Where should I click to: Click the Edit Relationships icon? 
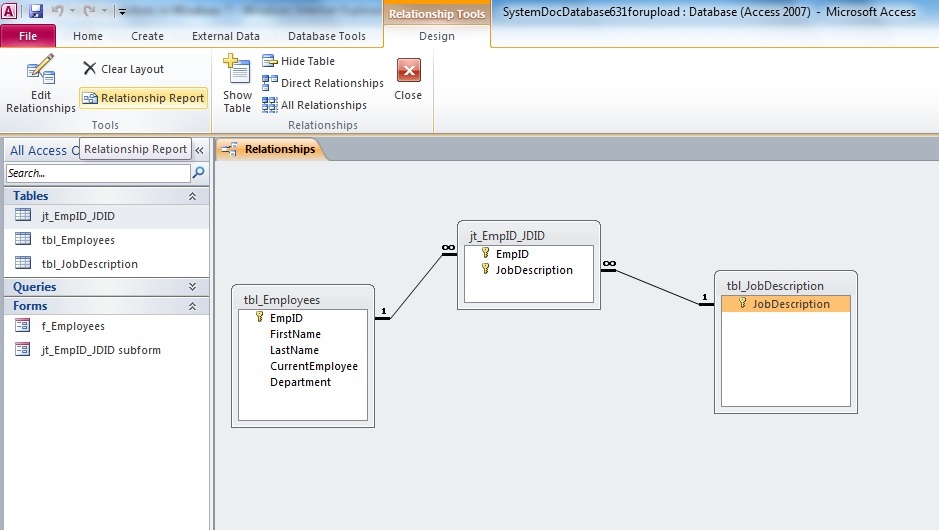pyautogui.click(x=41, y=72)
